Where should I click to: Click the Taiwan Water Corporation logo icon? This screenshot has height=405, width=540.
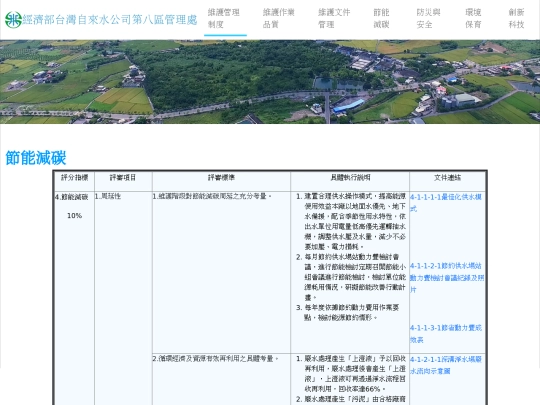coord(13,20)
